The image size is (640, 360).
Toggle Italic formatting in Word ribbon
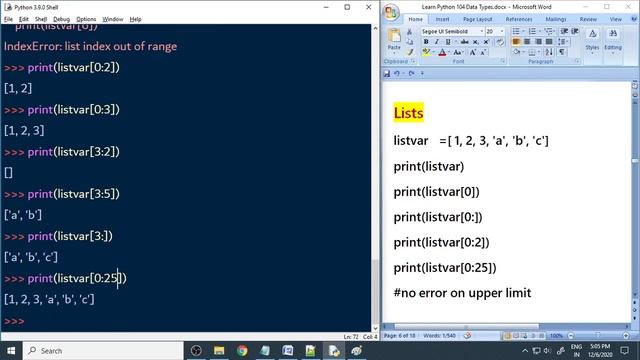coord(437,42)
